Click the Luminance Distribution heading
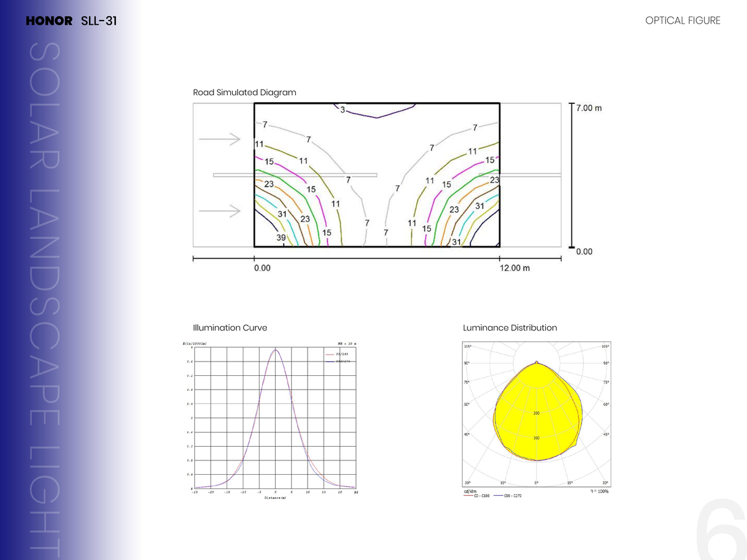The height and width of the screenshot is (560, 747). (510, 327)
